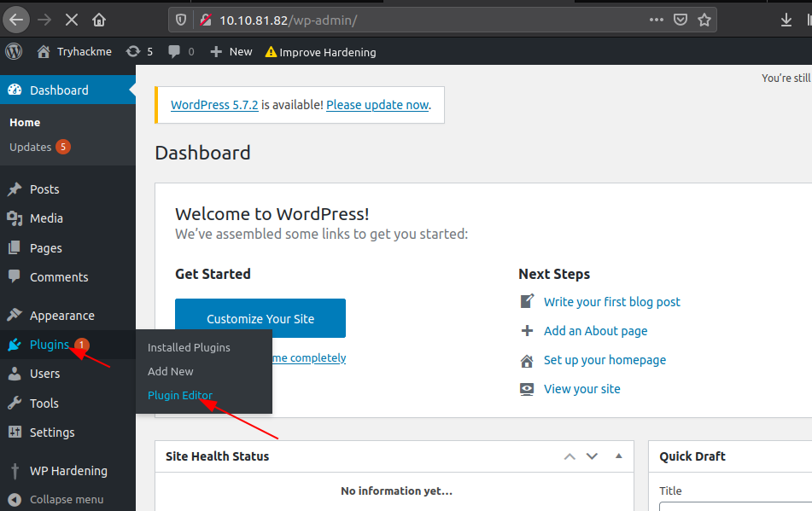Viewport: 812px width, 511px height.
Task: Click the insecure connection lock icon
Action: (x=206, y=20)
